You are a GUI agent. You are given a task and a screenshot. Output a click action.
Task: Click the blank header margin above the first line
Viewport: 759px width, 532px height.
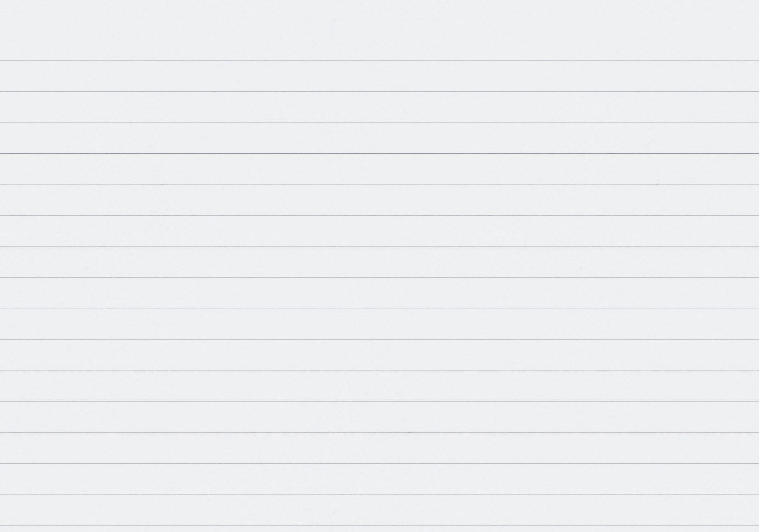(x=379, y=30)
